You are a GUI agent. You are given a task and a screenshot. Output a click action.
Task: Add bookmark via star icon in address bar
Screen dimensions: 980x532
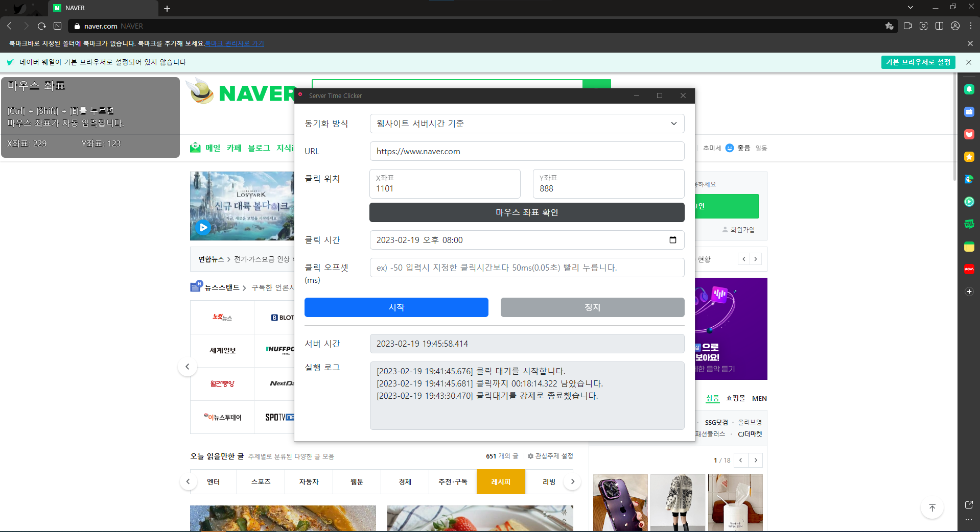click(889, 26)
